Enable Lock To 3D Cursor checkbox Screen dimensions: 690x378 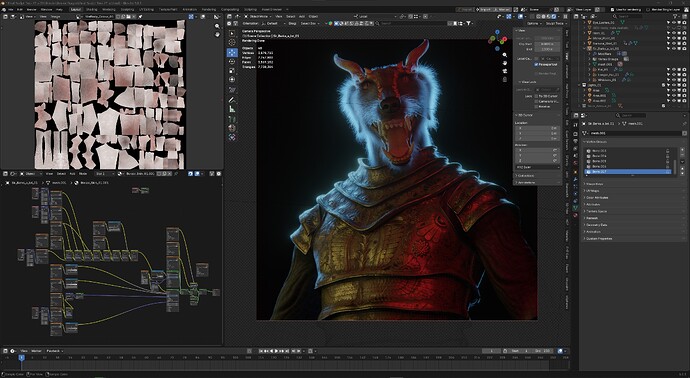(536, 96)
